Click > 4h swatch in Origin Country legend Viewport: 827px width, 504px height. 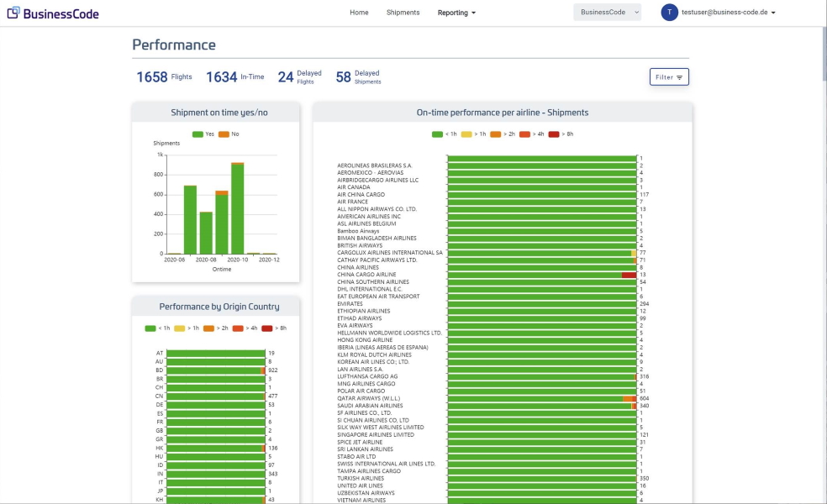[238, 328]
